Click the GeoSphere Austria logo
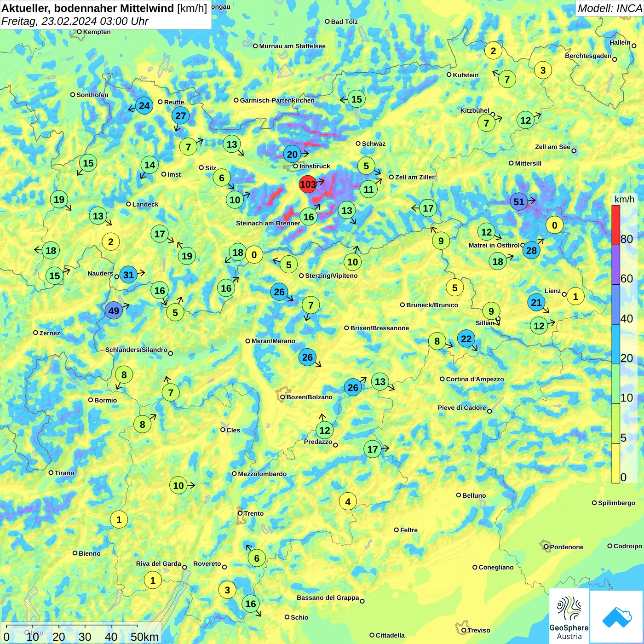 tap(569, 616)
